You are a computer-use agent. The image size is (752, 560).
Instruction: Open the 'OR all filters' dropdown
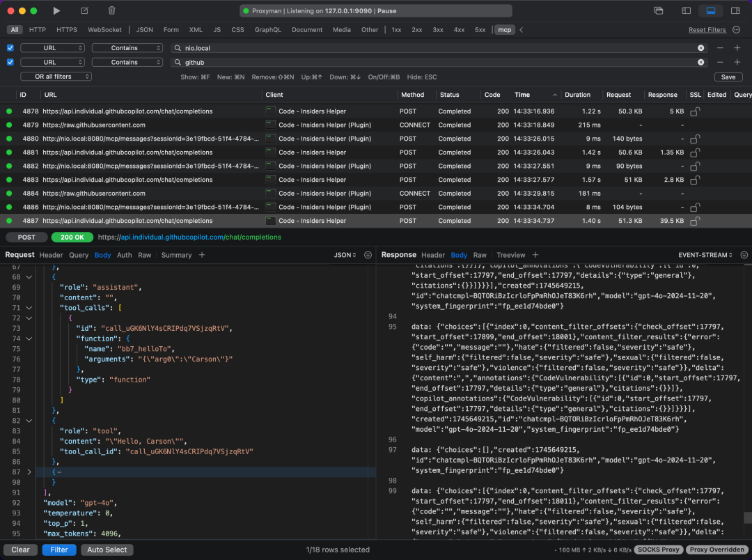point(56,77)
